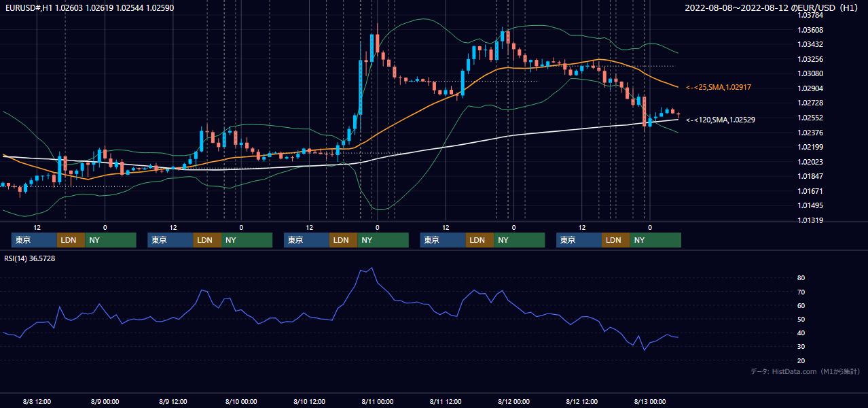Click RSI scale label 30
The height and width of the screenshot is (408, 868).
click(801, 347)
